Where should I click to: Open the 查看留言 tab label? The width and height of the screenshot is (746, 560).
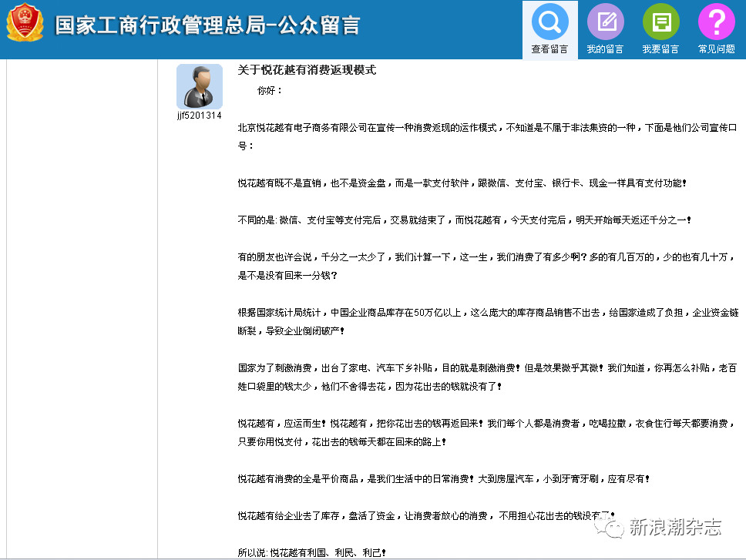pyautogui.click(x=549, y=49)
